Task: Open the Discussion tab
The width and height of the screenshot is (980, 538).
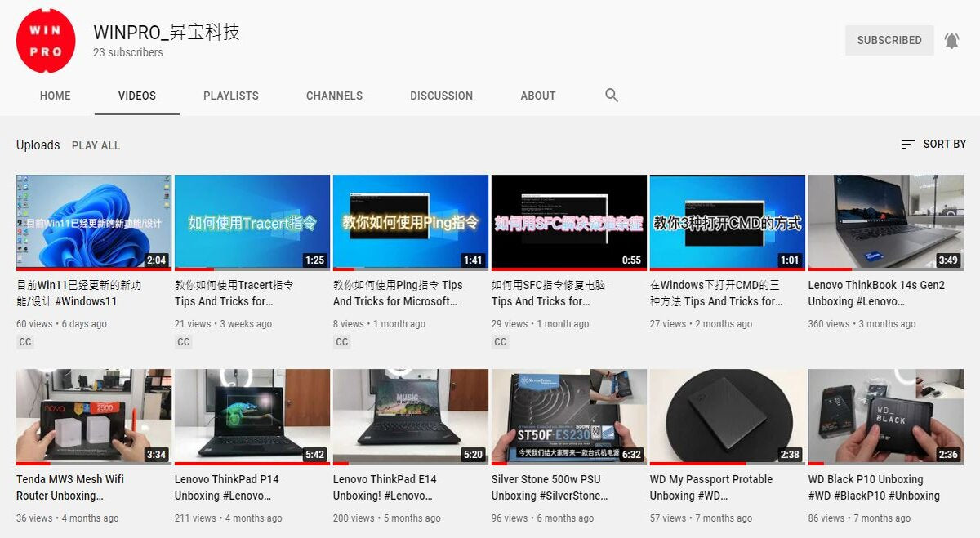Action: [441, 96]
